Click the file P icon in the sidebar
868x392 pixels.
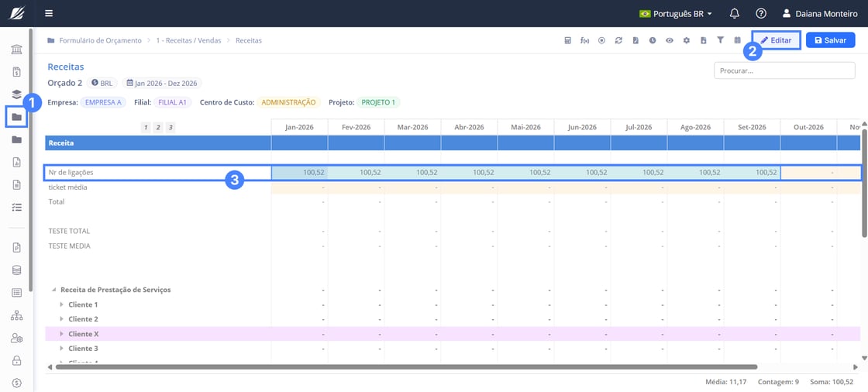(16, 247)
